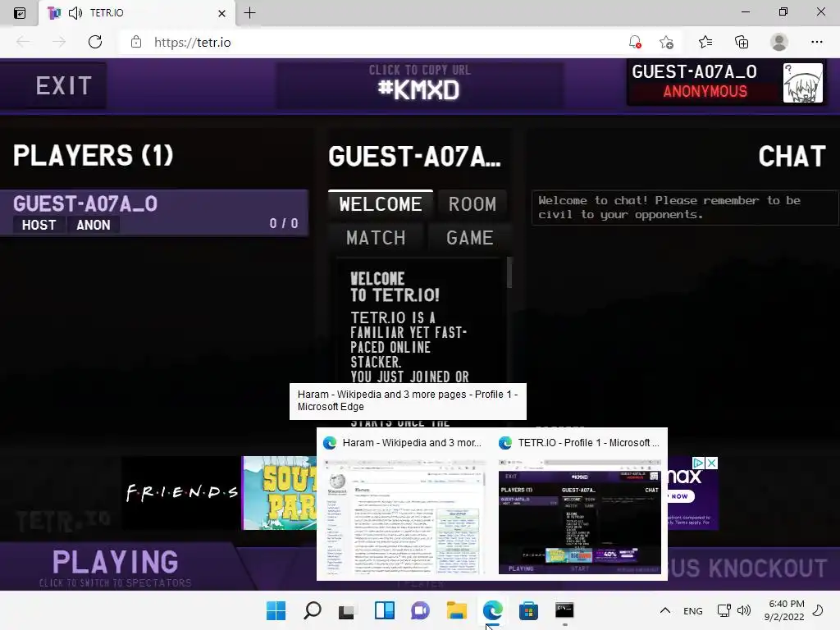Close the TETR.IO browser tab
840x630 pixels.
pos(221,13)
